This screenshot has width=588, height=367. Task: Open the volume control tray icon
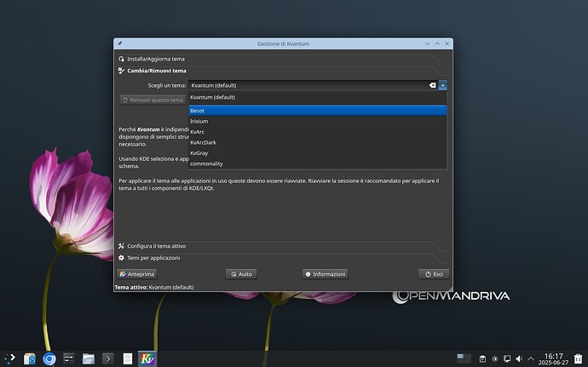[519, 359]
